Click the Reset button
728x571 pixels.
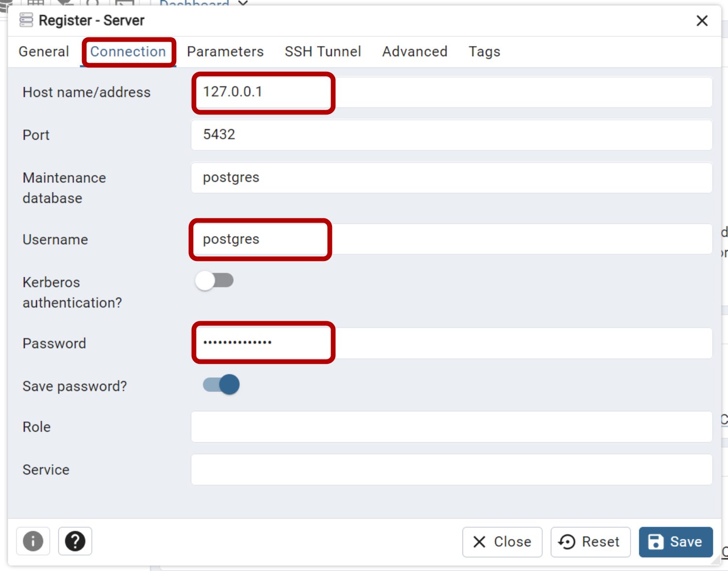coord(590,542)
